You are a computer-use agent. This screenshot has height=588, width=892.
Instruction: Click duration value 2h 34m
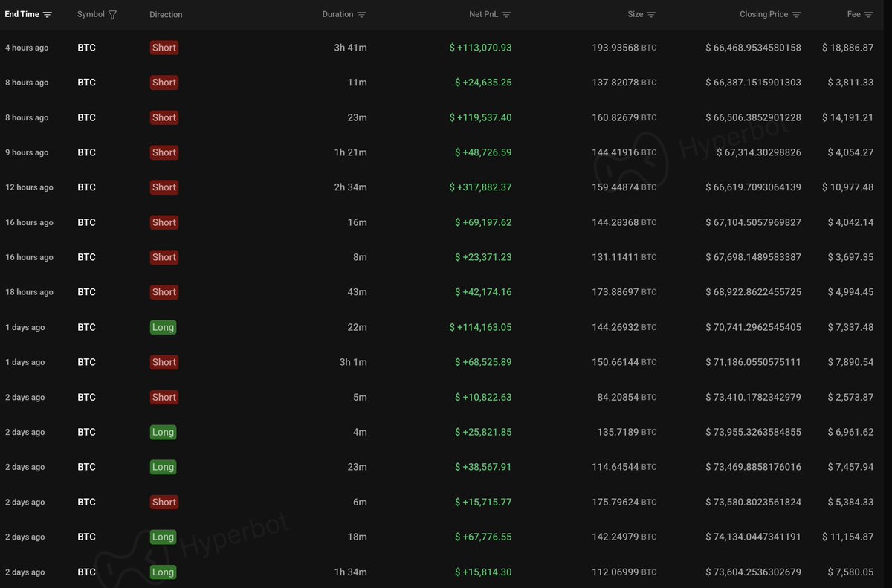click(x=351, y=187)
